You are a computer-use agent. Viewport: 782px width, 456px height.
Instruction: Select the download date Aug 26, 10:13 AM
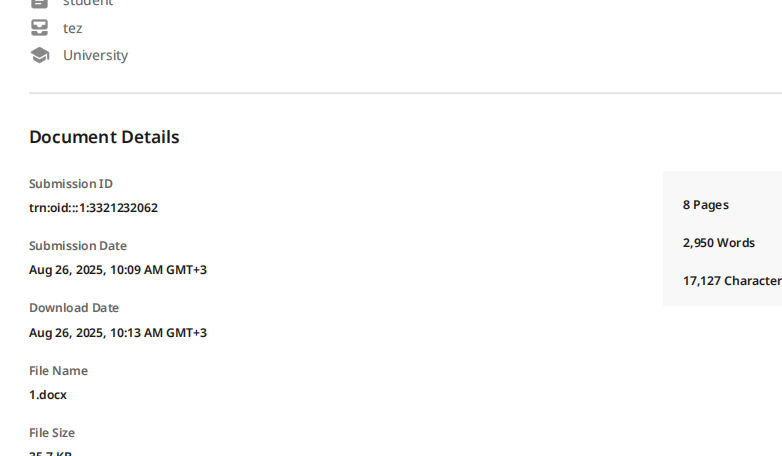click(118, 333)
